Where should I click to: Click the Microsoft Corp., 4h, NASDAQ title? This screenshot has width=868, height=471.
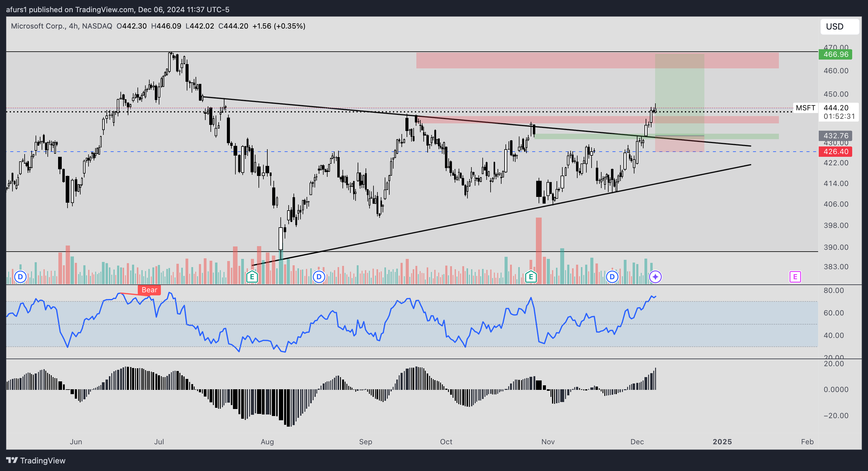[x=61, y=26]
